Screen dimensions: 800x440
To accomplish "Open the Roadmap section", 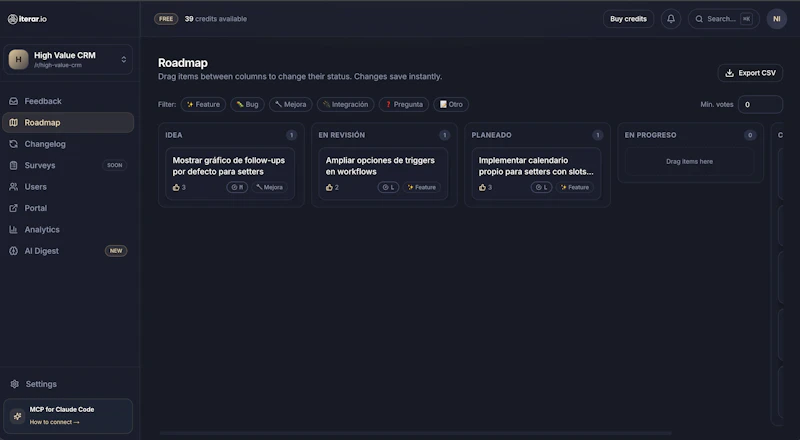I will pos(68,123).
